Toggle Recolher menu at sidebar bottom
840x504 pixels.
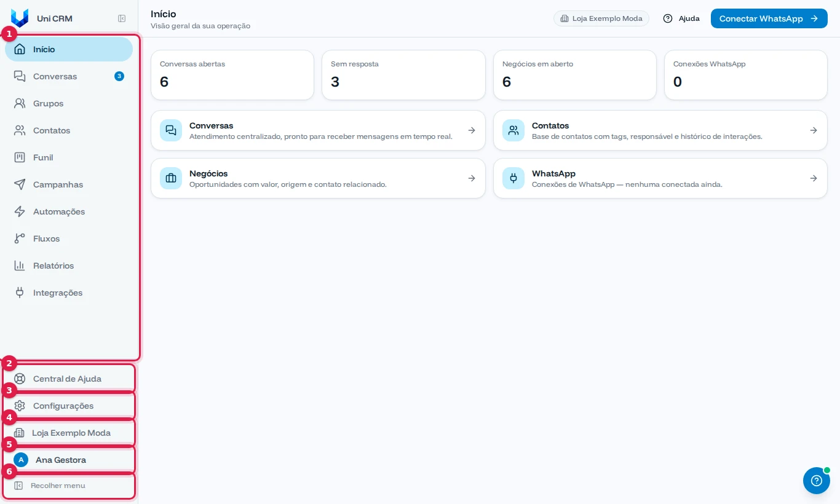[69, 486]
